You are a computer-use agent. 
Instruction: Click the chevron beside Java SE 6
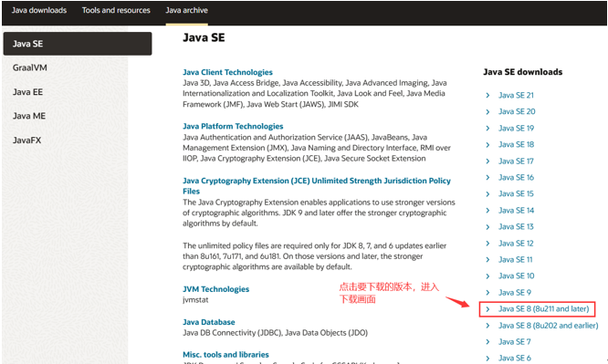[x=487, y=359]
